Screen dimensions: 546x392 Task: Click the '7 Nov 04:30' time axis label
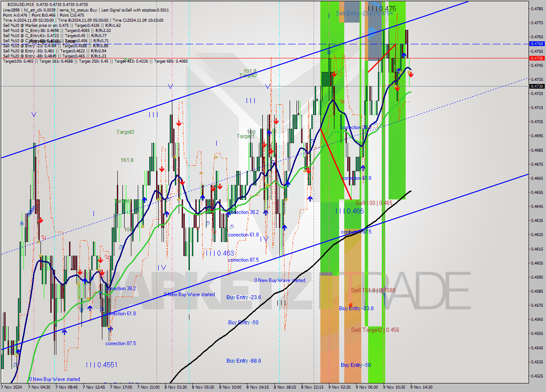pyautogui.click(x=39, y=387)
